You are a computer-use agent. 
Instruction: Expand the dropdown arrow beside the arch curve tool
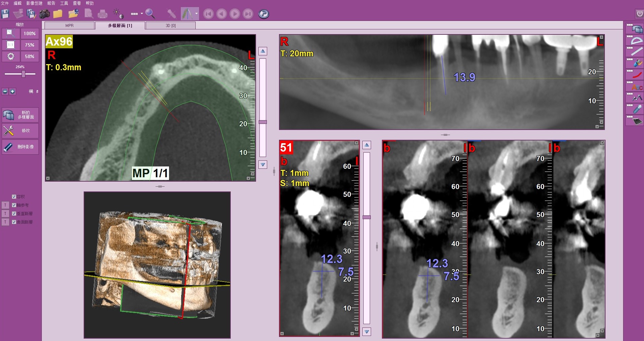pyautogui.click(x=196, y=14)
